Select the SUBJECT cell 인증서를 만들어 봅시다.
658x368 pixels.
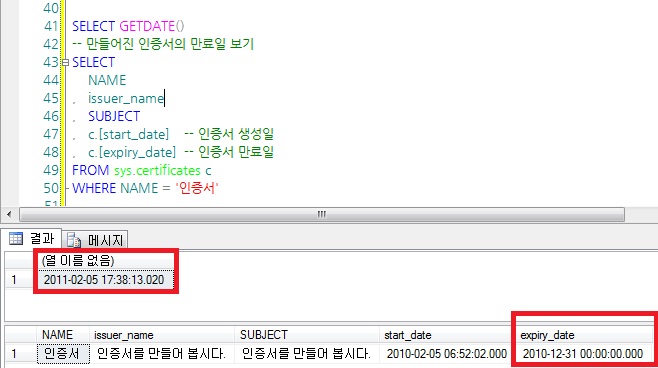tap(306, 354)
